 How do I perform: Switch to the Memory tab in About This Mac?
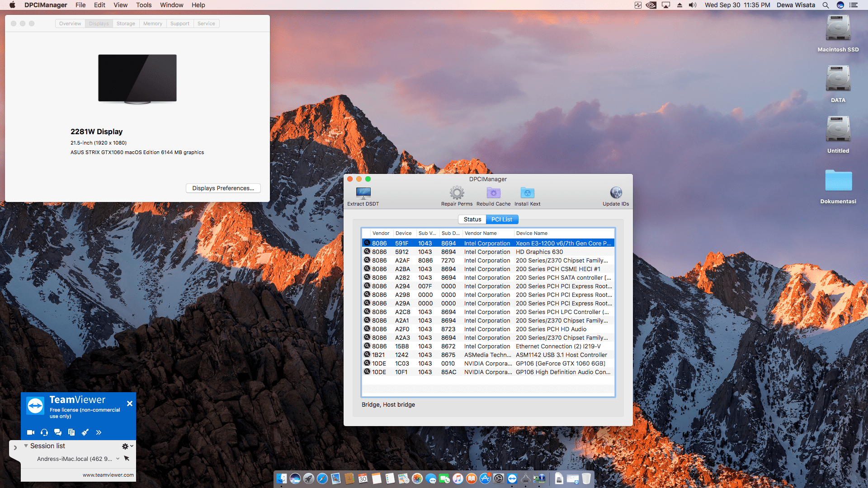coord(153,23)
